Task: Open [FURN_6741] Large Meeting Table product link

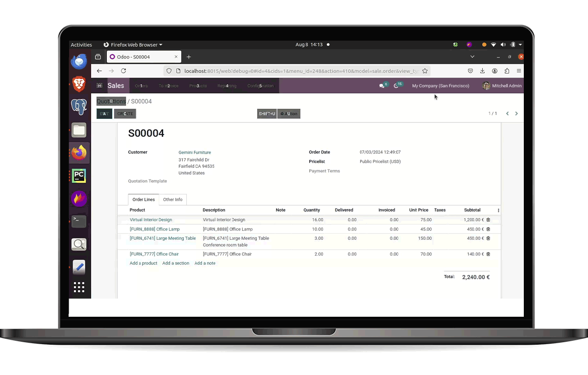Action: pyautogui.click(x=163, y=238)
